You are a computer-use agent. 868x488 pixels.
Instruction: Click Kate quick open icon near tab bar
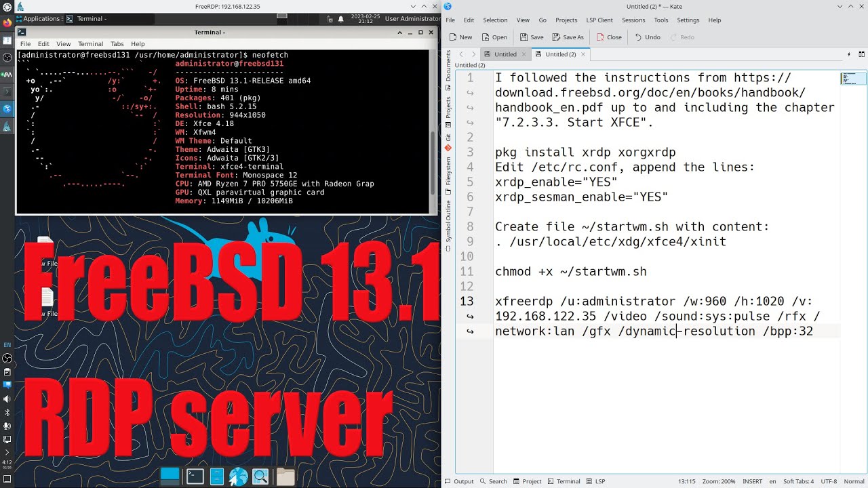coord(849,54)
